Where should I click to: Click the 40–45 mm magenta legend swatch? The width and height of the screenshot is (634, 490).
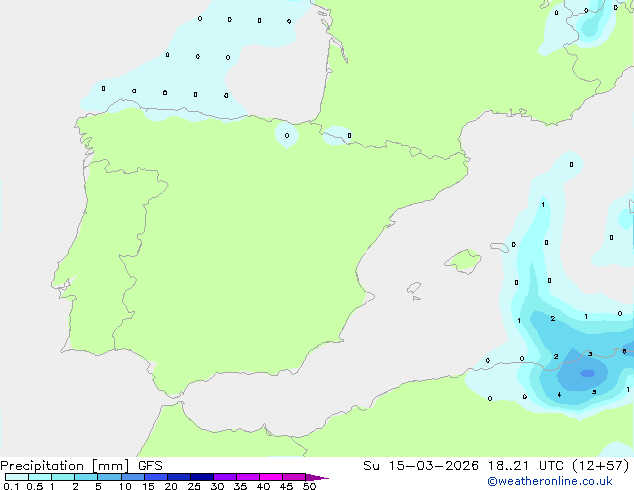(x=271, y=477)
